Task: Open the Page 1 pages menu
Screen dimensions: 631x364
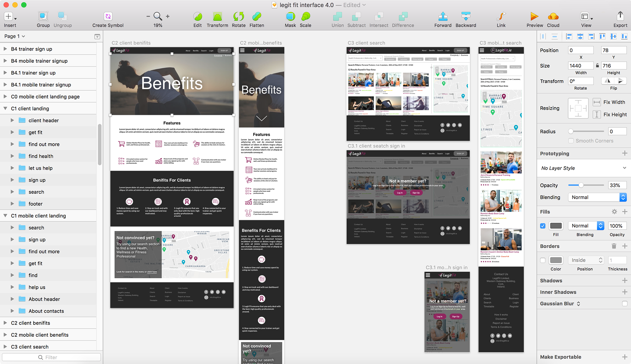Action: [15, 36]
